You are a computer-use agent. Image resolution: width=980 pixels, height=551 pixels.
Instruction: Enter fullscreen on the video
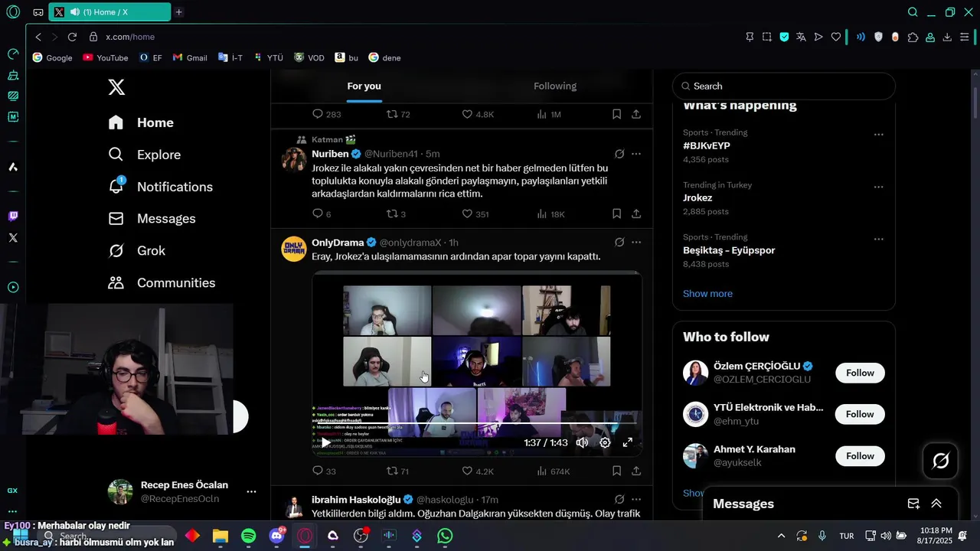click(x=628, y=442)
